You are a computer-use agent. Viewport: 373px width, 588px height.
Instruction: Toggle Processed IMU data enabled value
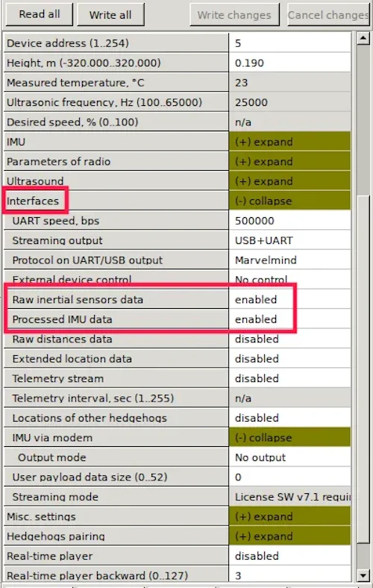click(x=289, y=319)
